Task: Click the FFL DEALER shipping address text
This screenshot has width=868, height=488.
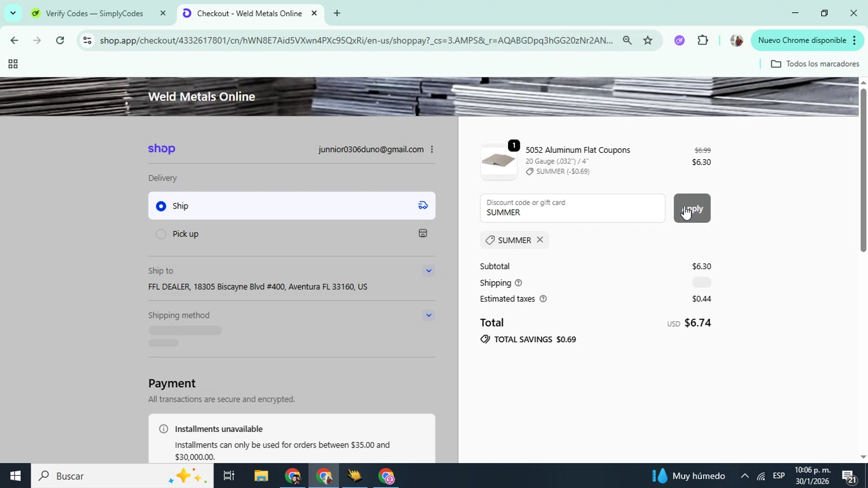Action: (x=258, y=287)
